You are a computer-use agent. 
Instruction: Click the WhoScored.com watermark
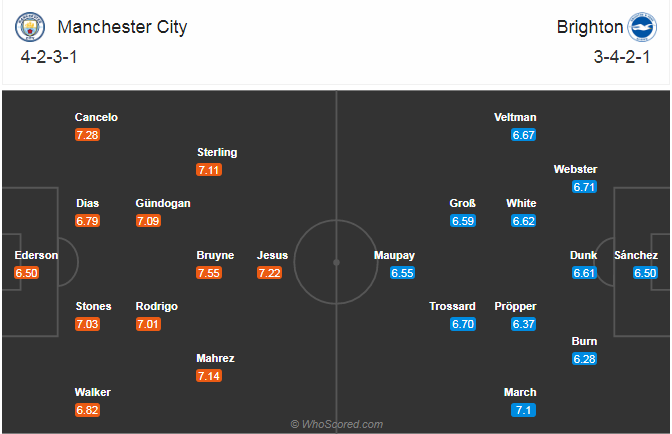point(337,424)
